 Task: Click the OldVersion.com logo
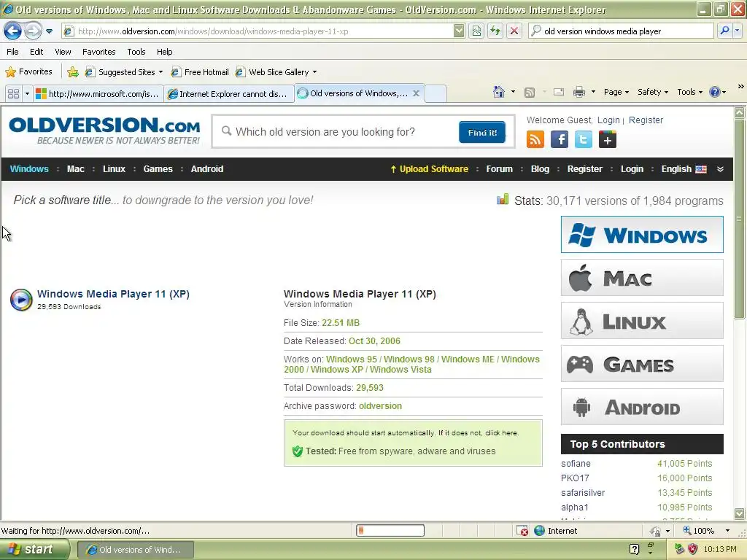104,131
